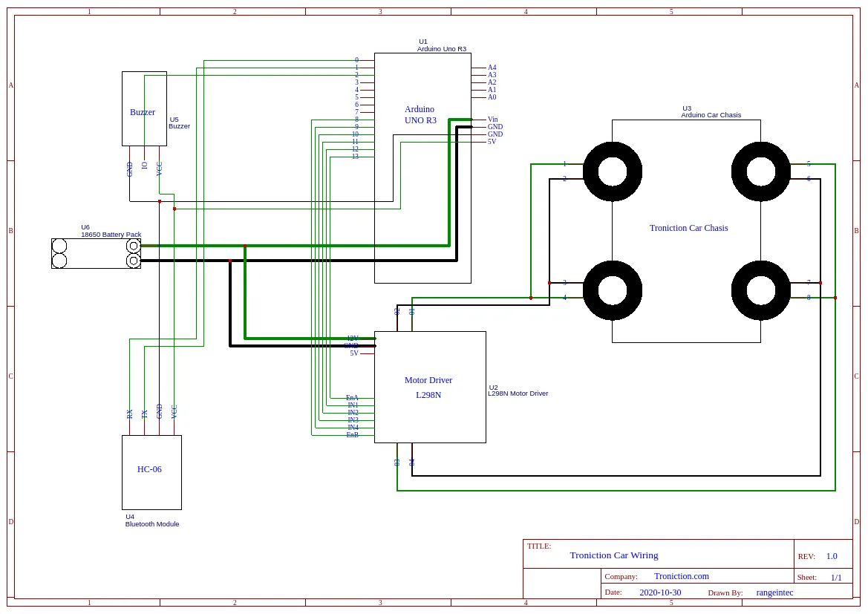Click the 'Arduino UNO R3' text inside the board
The image size is (868, 614).
coord(420,114)
